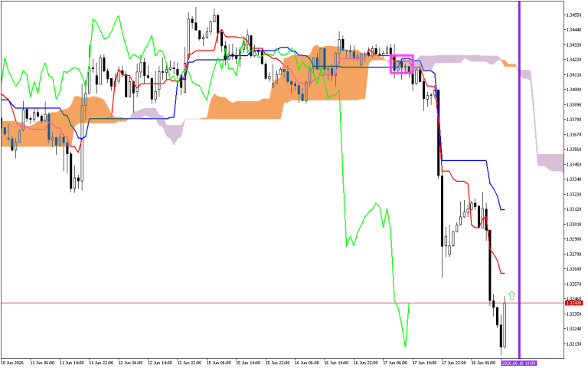Click the 1.34220 price axis label
Screen dimensions: 588x368
(x=574, y=60)
